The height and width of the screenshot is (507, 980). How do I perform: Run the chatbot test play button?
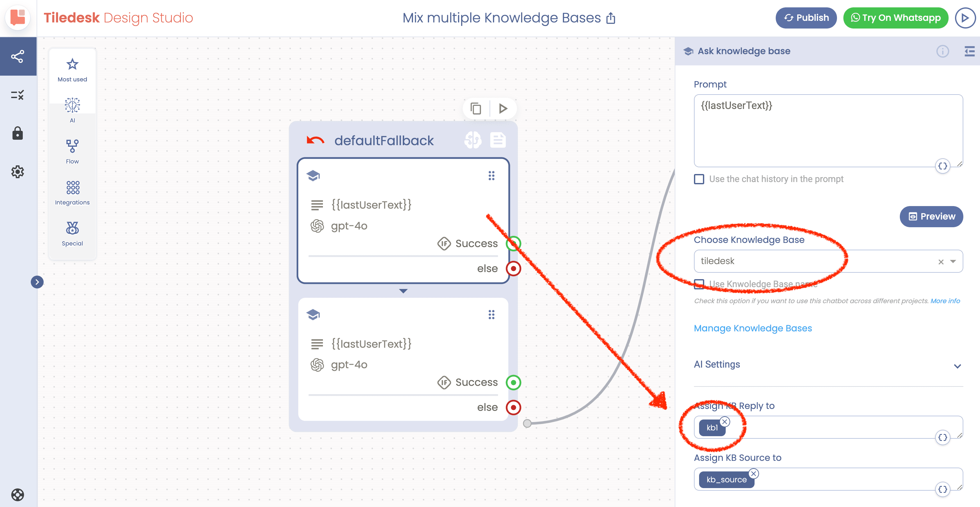pos(965,18)
